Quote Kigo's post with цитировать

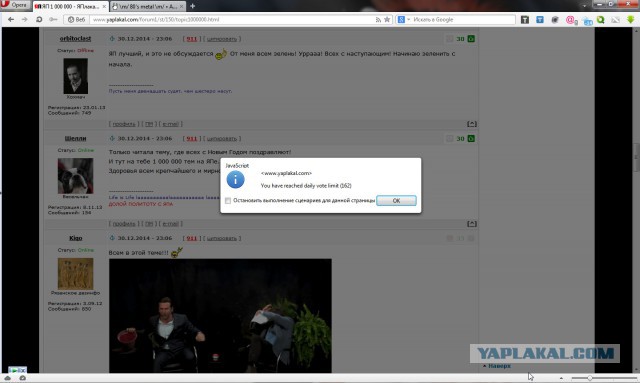pyautogui.click(x=222, y=238)
